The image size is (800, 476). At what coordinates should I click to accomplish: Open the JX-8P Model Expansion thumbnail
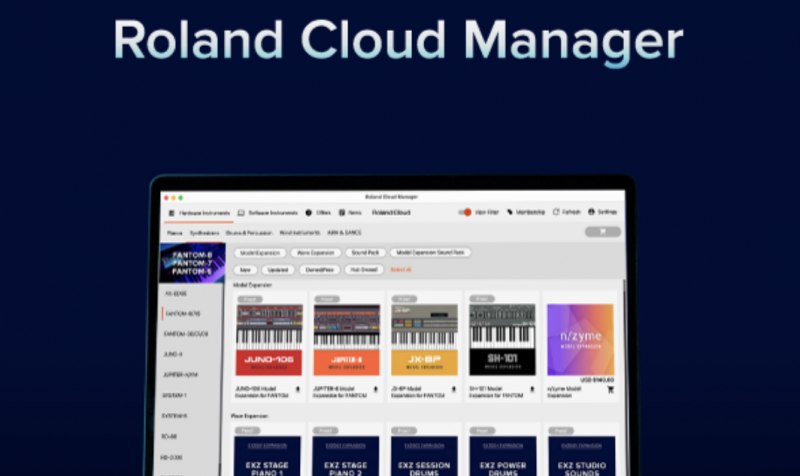pyautogui.click(x=424, y=340)
